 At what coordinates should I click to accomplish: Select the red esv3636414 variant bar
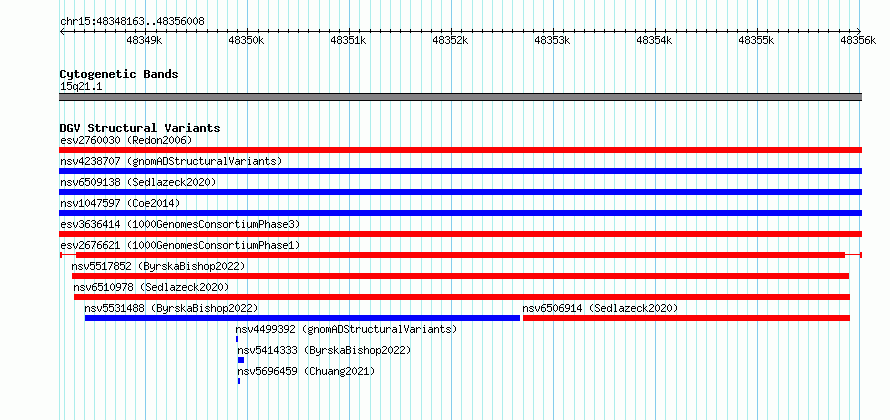click(460, 234)
